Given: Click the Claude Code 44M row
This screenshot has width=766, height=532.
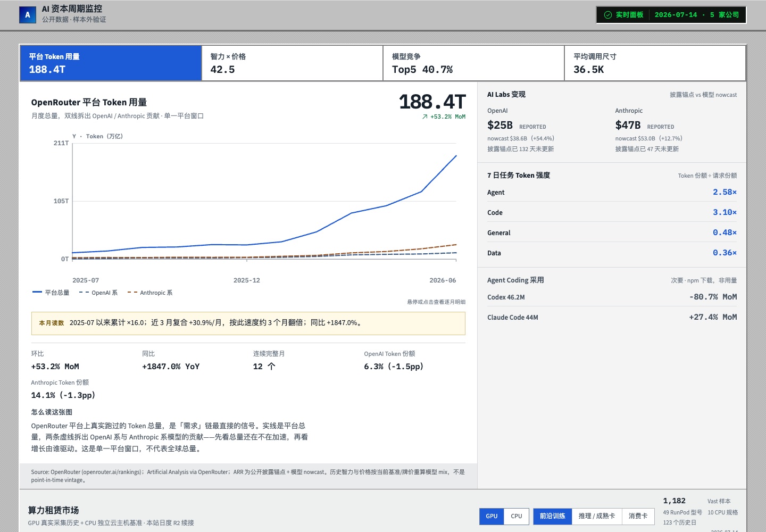Looking at the screenshot, I should (x=612, y=317).
